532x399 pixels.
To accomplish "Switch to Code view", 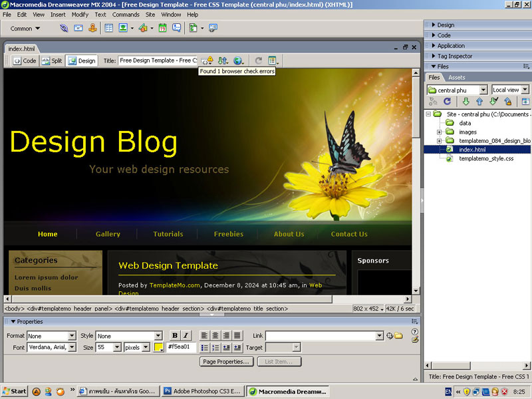I will [25, 61].
